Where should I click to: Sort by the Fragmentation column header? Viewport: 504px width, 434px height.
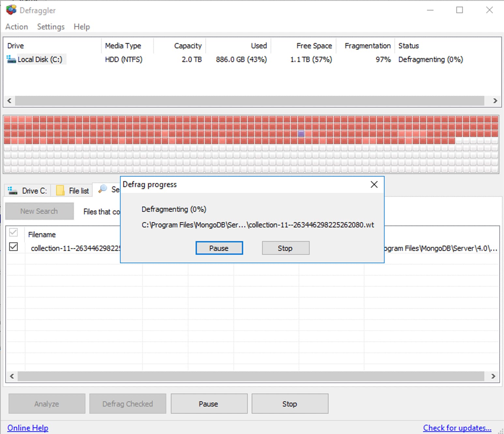[367, 46]
